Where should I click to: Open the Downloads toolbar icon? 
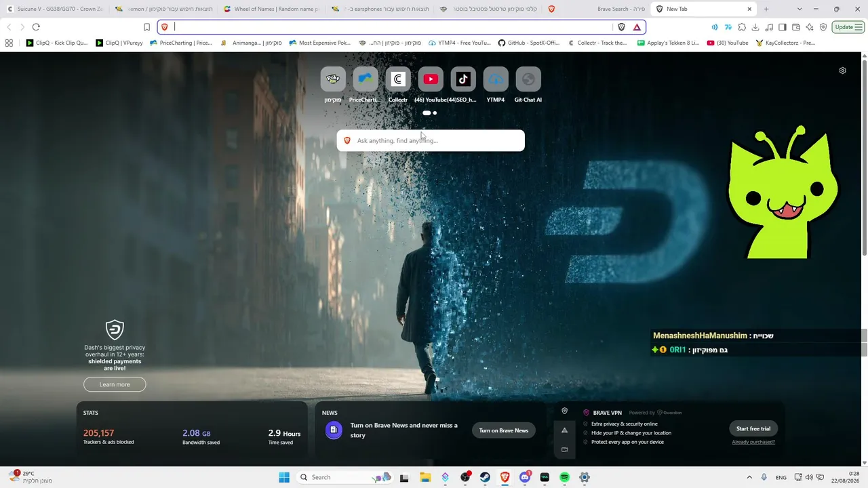point(755,27)
